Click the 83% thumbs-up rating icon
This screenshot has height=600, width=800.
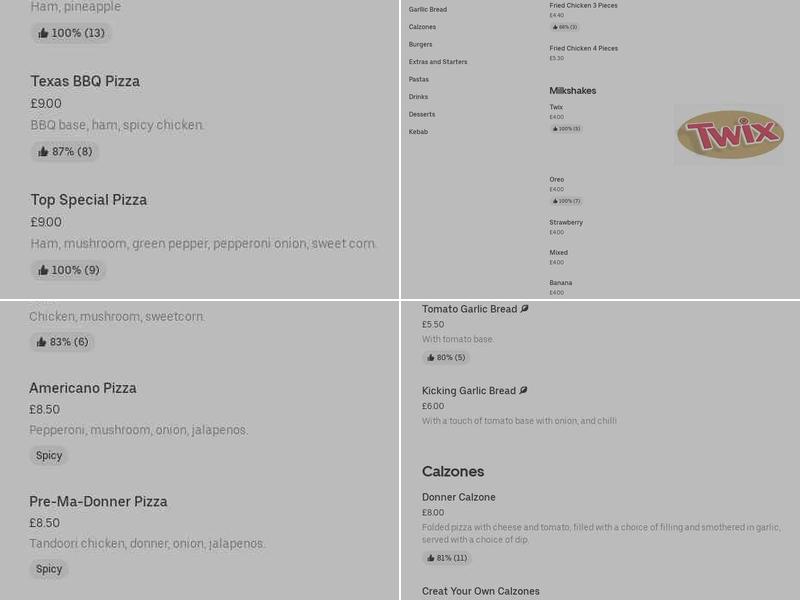click(60, 342)
